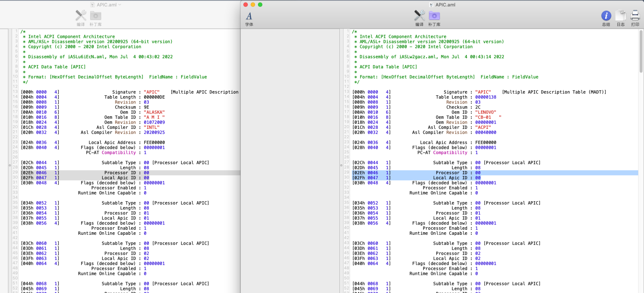This screenshot has width=644, height=293.
Task: Click the Compile (编译) icon in the right window
Action: coord(419,16)
